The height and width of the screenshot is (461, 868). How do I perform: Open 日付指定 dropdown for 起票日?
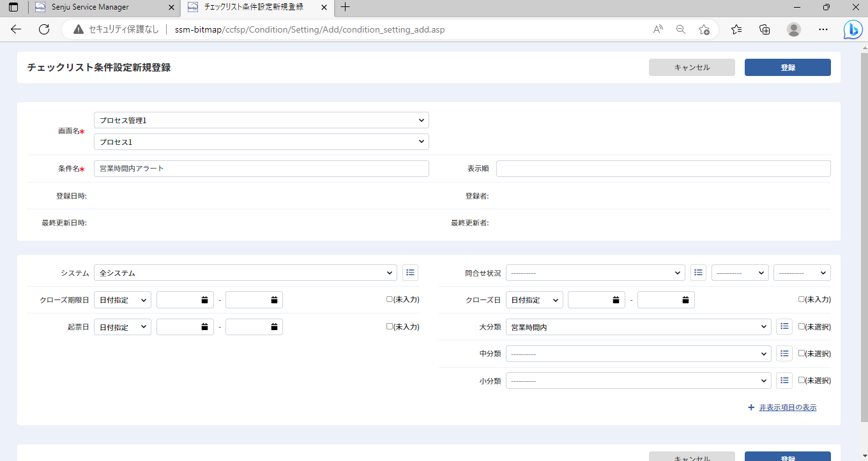click(x=123, y=327)
